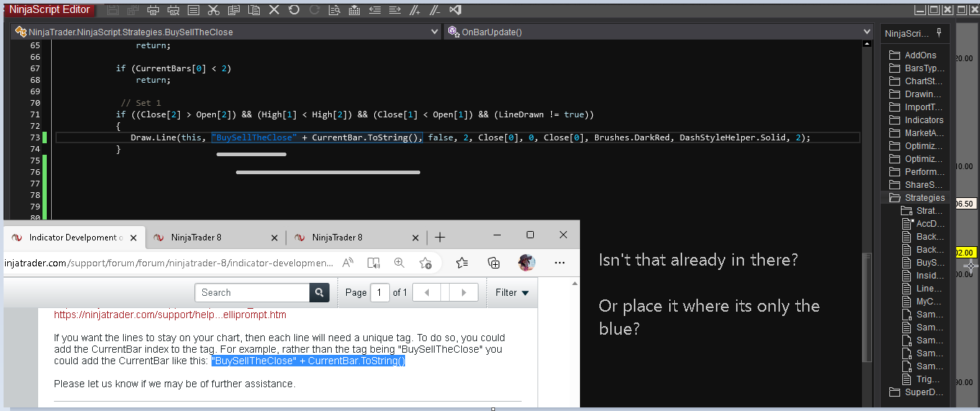Click the Properties list icon after Print Preview
The image size is (980, 411).
coord(194,10)
